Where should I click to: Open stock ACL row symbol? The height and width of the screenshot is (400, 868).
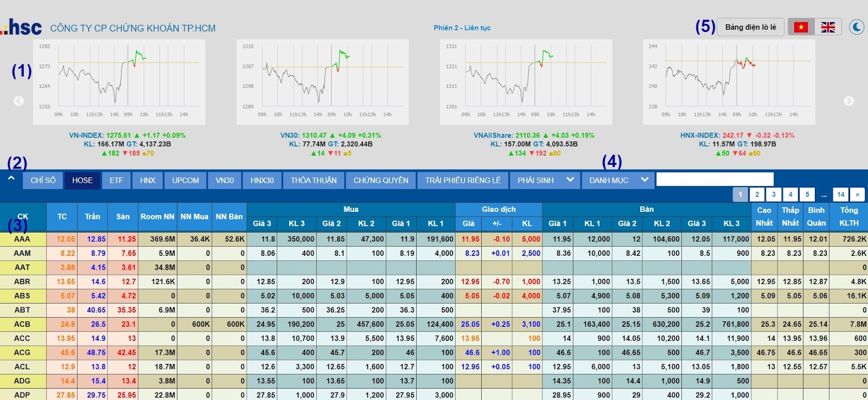pos(22,366)
